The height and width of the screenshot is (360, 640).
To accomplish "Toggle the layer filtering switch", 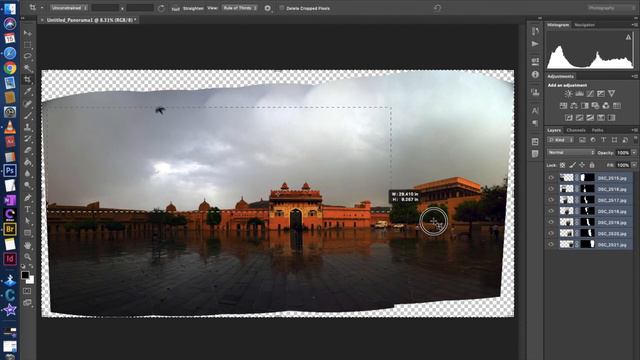I will coord(636,140).
